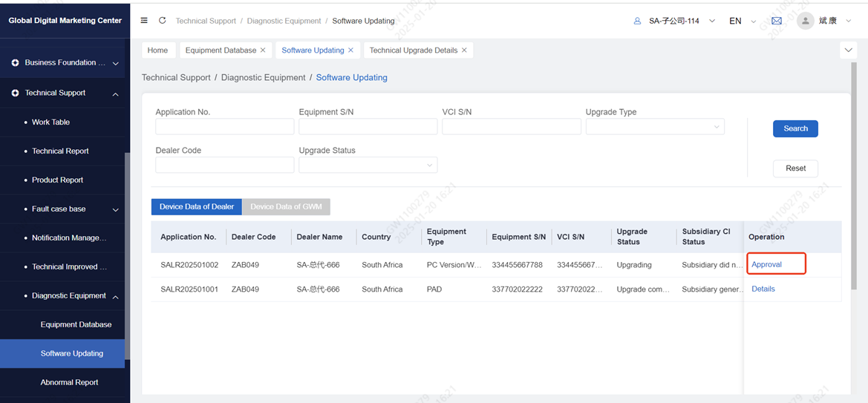Switch to Device Data of GWM

point(286,207)
